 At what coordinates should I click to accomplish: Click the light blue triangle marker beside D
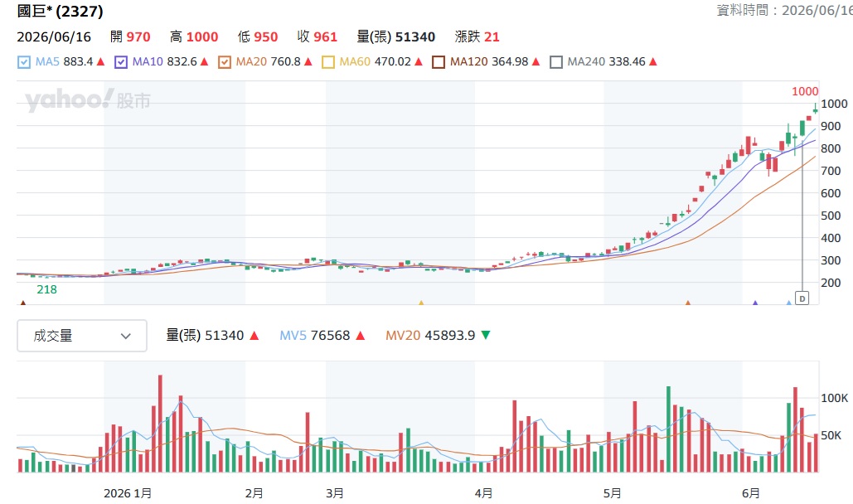click(789, 302)
